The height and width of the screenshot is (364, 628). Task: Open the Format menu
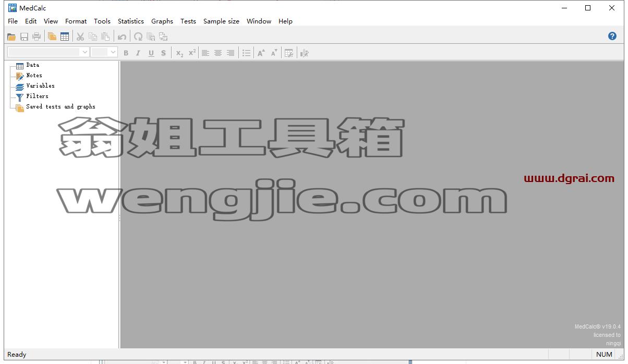click(x=76, y=21)
